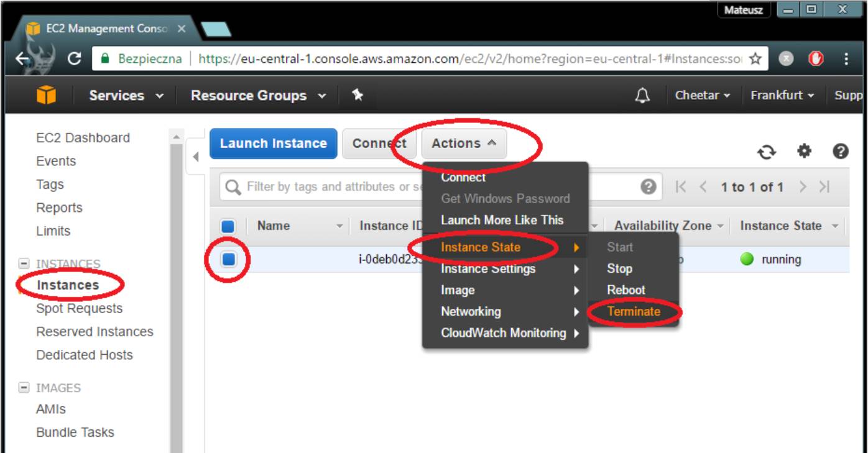The width and height of the screenshot is (868, 453).
Task: Collapse the left navigation pane arrow
Action: click(x=195, y=157)
